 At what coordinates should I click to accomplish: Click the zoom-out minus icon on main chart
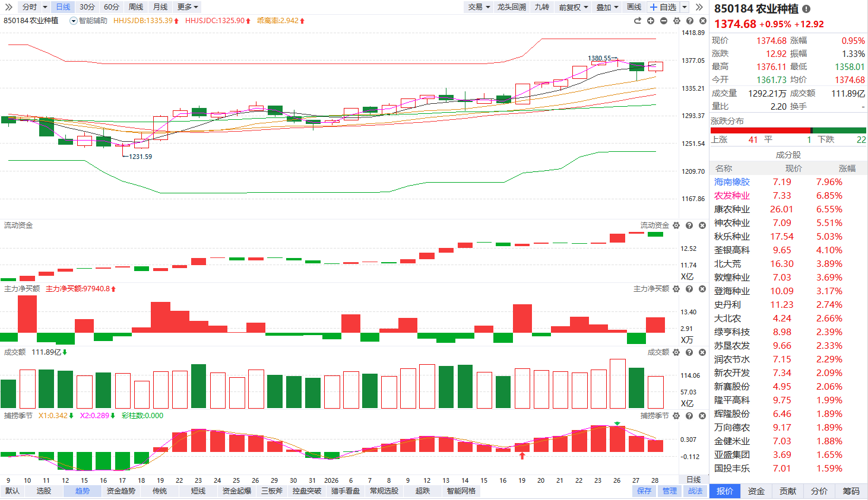664,21
